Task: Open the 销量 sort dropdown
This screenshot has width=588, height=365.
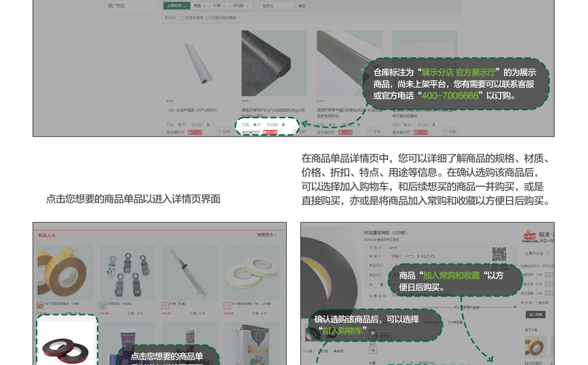Action: click(200, 6)
